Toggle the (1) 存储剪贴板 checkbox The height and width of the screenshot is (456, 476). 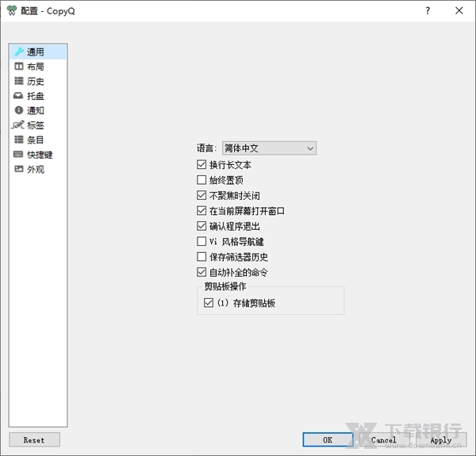209,303
